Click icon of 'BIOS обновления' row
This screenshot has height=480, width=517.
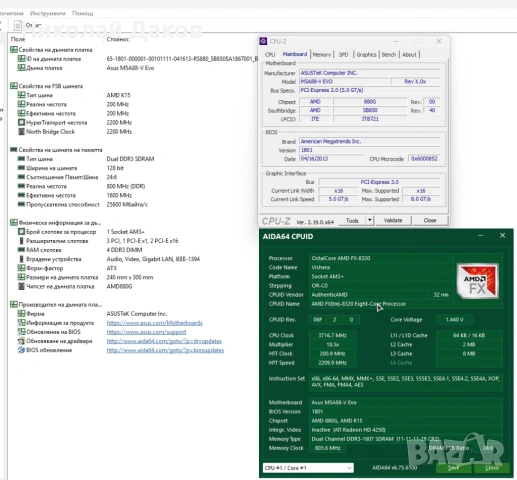point(21,350)
